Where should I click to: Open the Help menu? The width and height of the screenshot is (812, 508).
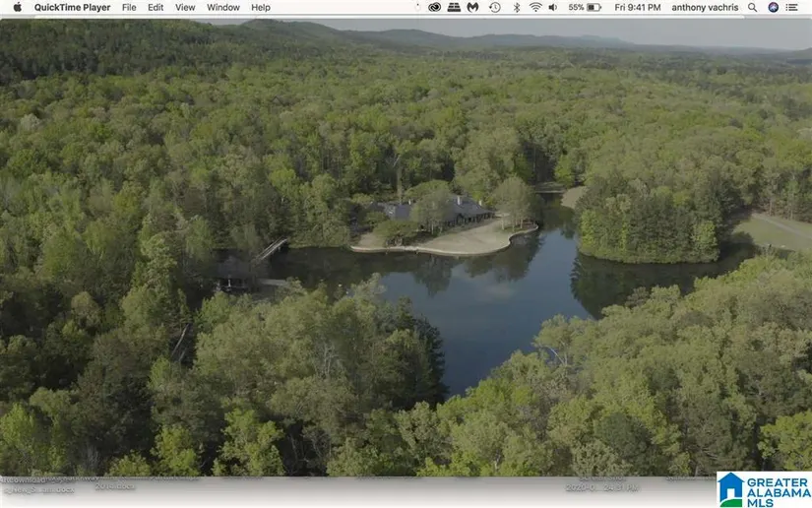tap(261, 7)
